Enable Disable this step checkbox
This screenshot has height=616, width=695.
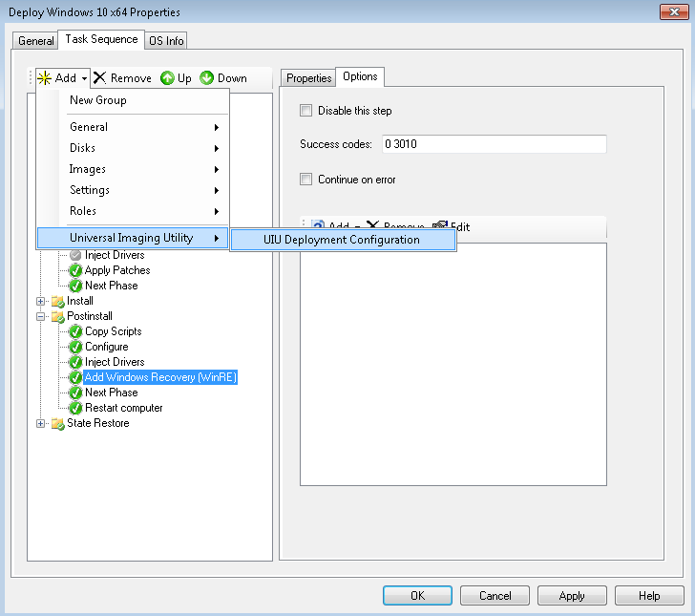click(x=305, y=111)
